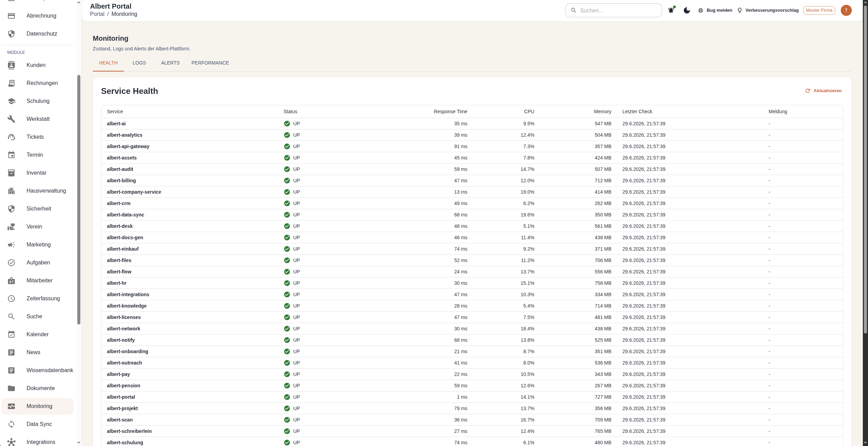
Task: Switch to the LOGS tab
Action: coord(139,63)
